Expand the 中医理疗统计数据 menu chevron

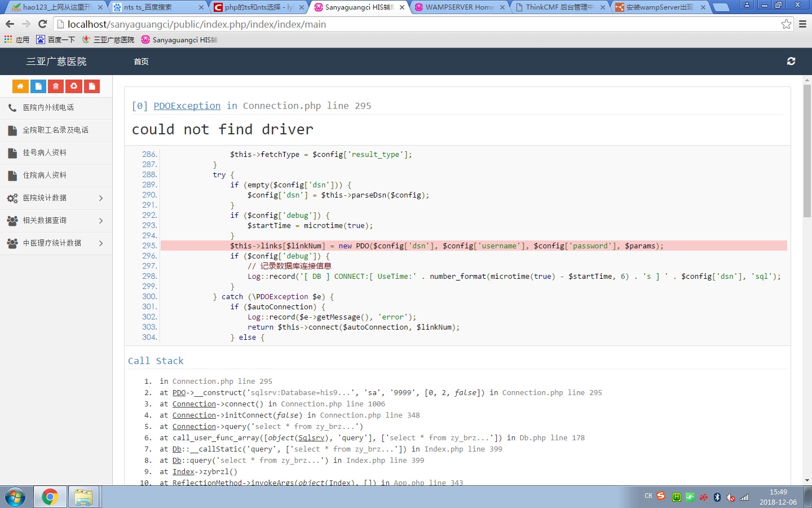click(101, 243)
